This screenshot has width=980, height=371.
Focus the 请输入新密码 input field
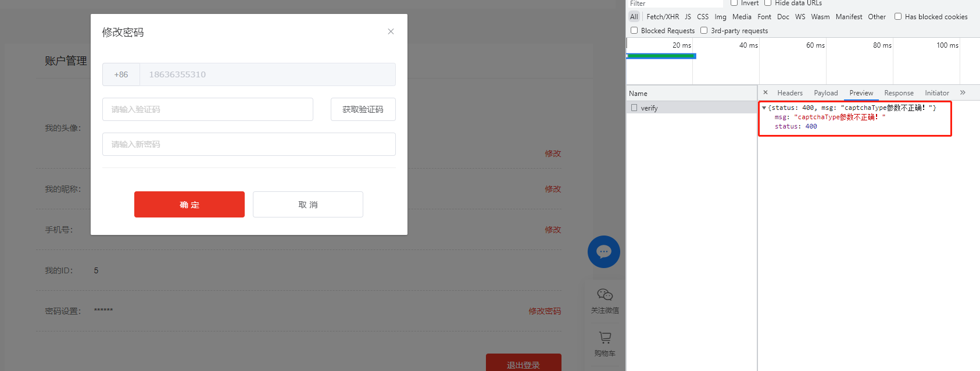249,144
